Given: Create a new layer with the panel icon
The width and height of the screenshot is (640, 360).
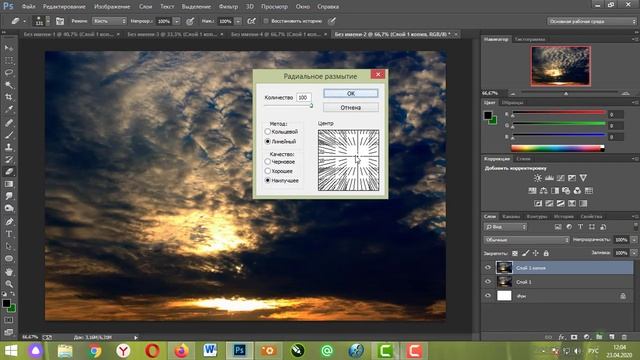Looking at the screenshot, I should (611, 337).
